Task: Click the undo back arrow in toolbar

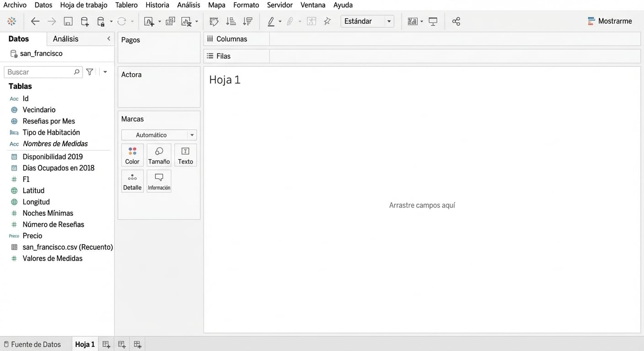Action: point(35,21)
